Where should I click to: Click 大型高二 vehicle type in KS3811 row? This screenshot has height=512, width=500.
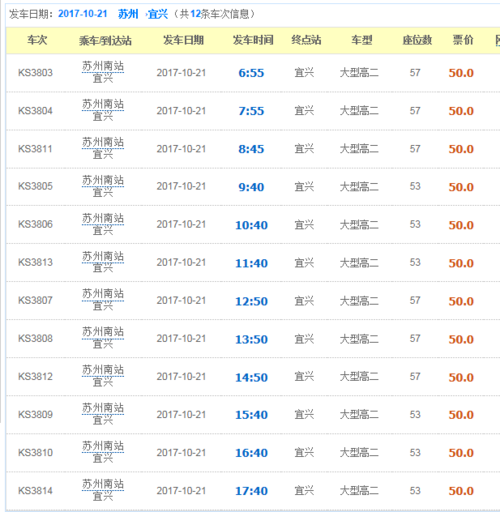(x=359, y=149)
